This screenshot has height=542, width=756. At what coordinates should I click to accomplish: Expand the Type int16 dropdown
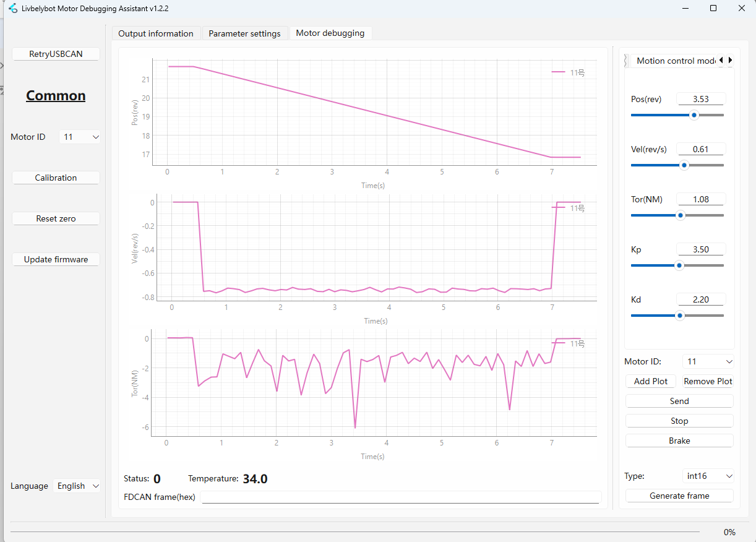click(x=708, y=476)
